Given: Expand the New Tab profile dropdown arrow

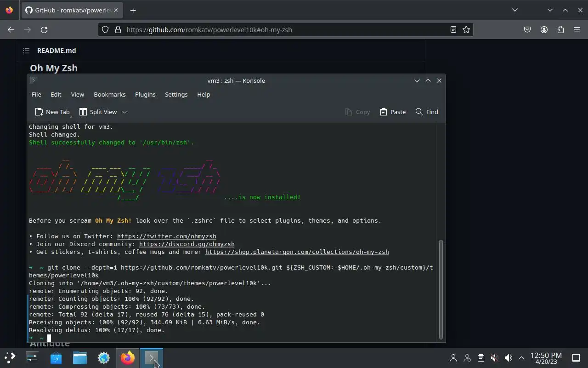Looking at the screenshot, I should pos(71,116).
